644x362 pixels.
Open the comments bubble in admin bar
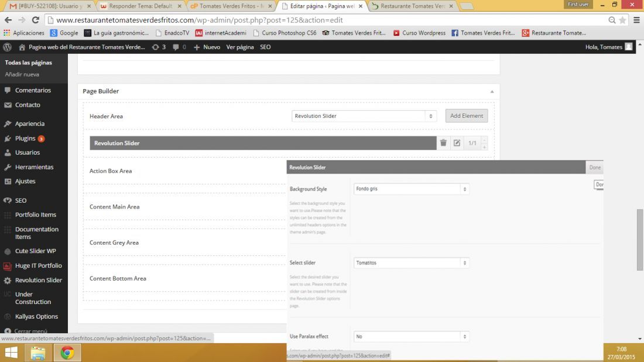[179, 47]
